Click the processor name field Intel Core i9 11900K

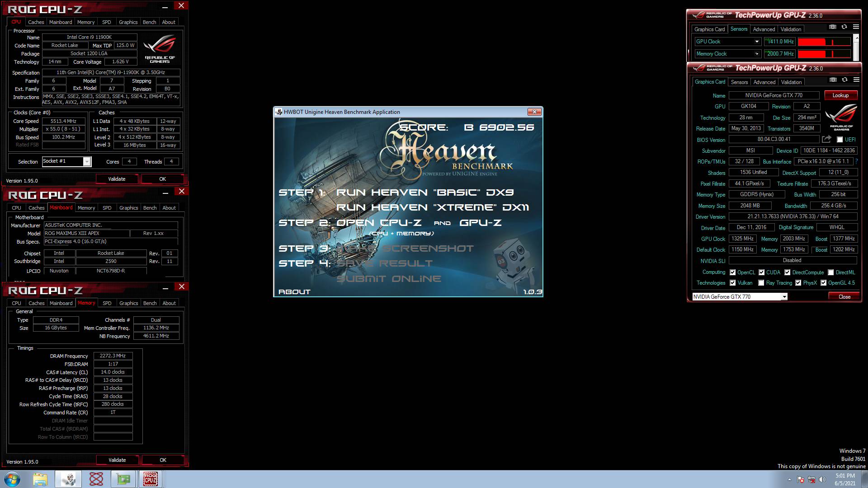[x=89, y=38]
